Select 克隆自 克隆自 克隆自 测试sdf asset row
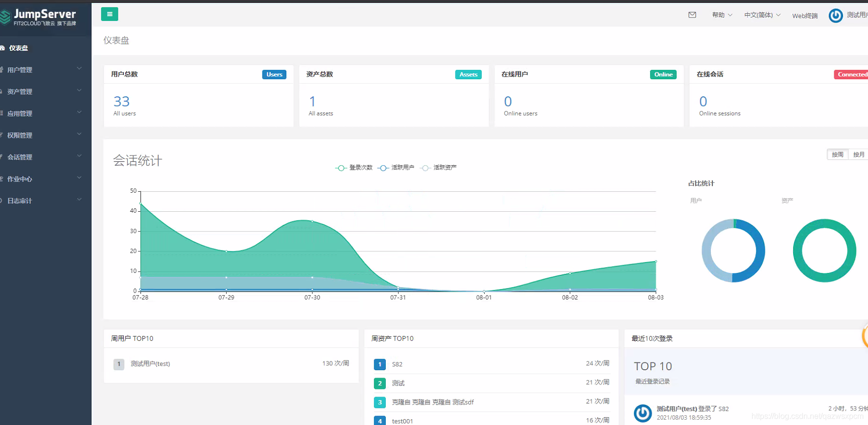The width and height of the screenshot is (868, 425). pos(492,402)
